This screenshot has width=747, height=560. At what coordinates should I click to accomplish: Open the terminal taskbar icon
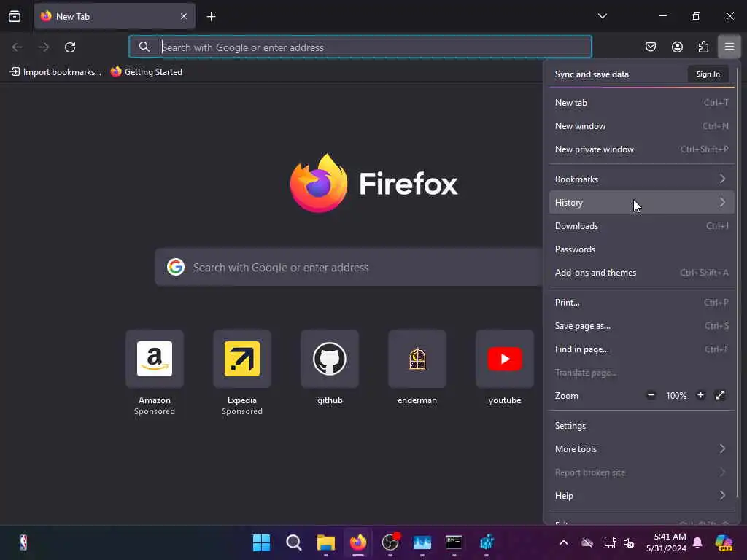[454, 542]
